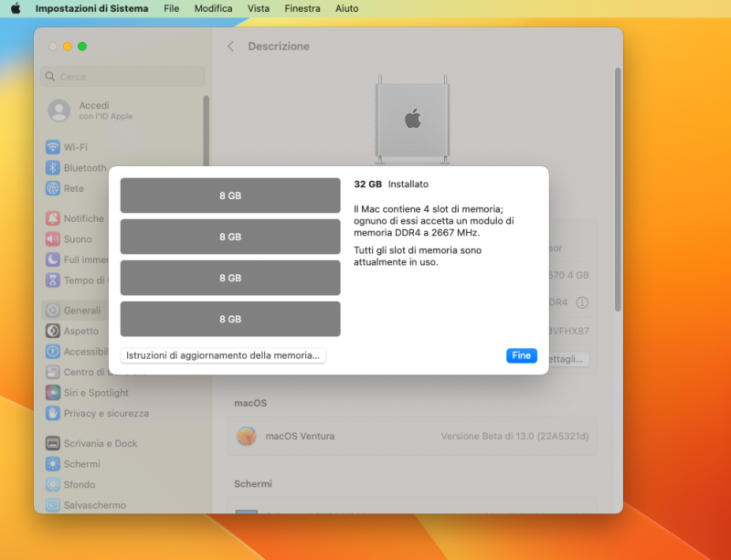Viewport: 731px width, 560px height.
Task: Click the Apple ID avatar icon
Action: [59, 111]
